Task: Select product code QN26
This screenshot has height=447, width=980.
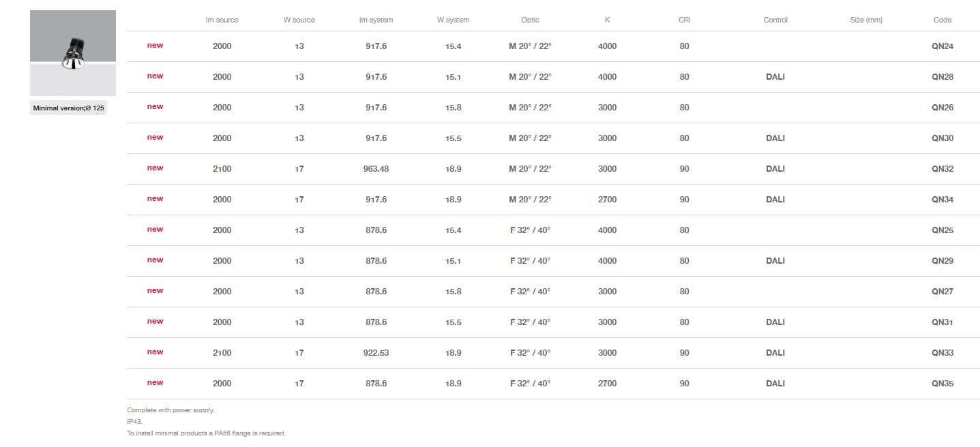Action: 942,108
